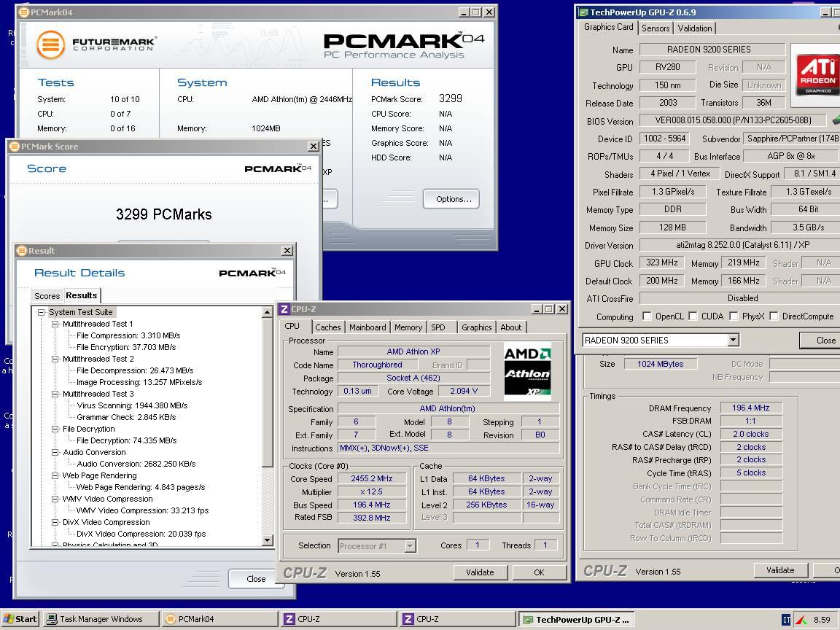
Task: Open the About tab in CPU-Z
Action: (511, 327)
